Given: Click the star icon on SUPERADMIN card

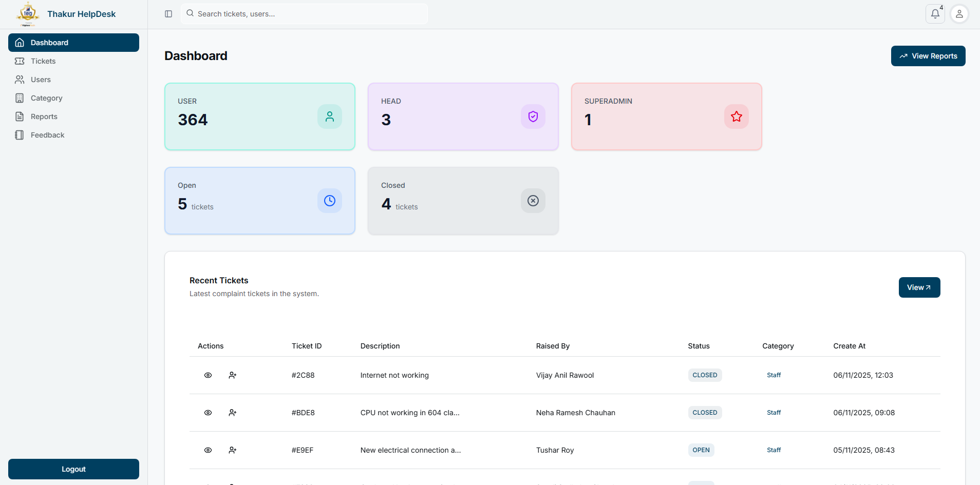Looking at the screenshot, I should click(x=736, y=117).
